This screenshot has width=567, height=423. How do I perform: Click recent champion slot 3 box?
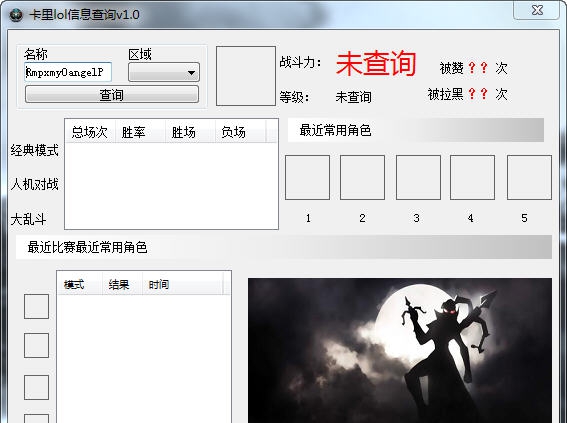tap(418, 178)
